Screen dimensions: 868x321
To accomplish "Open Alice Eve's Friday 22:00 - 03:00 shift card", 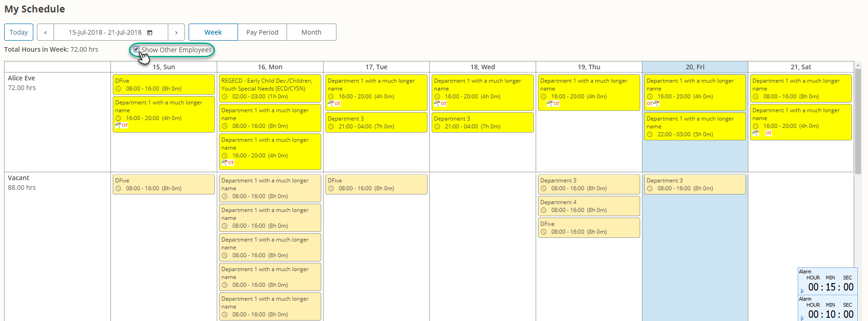I will (x=695, y=126).
